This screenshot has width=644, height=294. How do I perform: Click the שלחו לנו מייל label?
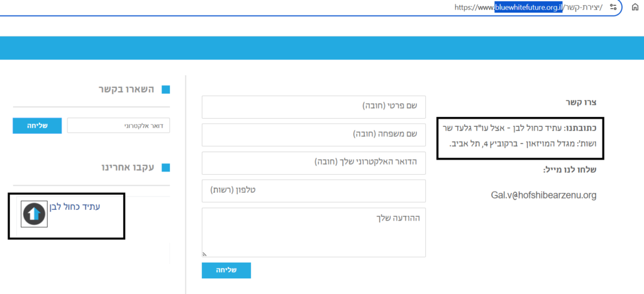[570, 170]
